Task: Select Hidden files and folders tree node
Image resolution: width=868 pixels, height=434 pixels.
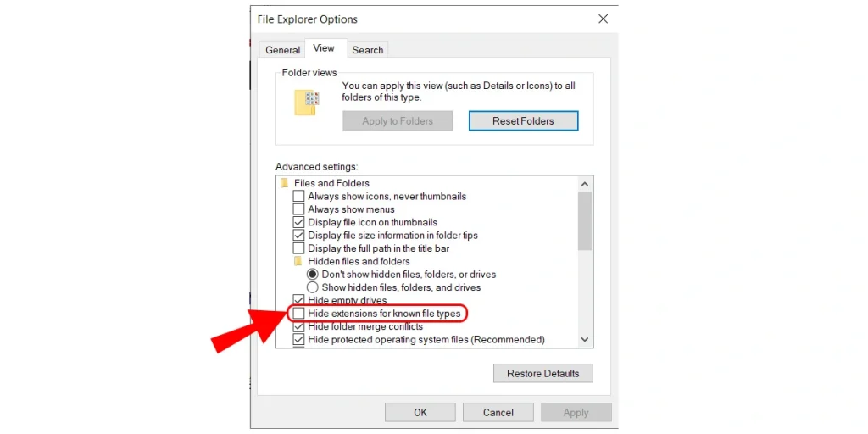Action: [x=359, y=261]
